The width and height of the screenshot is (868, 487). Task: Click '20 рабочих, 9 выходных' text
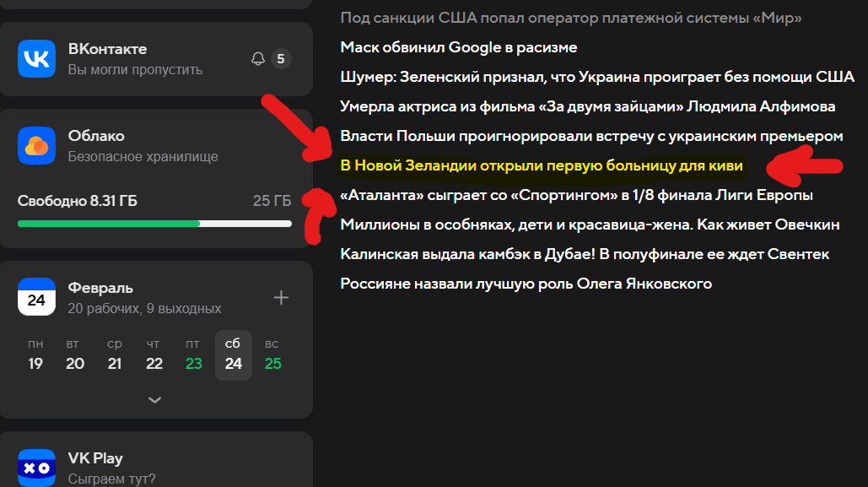tap(144, 309)
